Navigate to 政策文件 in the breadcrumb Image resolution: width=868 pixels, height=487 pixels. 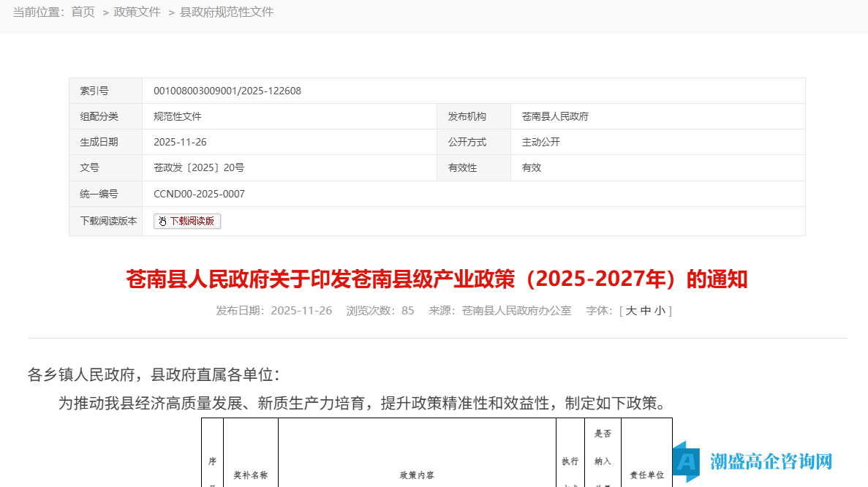pyautogui.click(x=137, y=12)
